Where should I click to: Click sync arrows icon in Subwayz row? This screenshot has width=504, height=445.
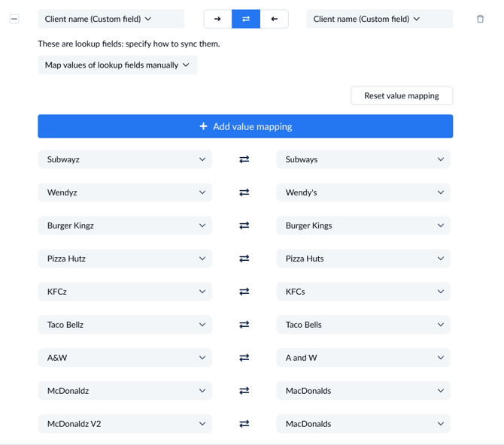(244, 159)
